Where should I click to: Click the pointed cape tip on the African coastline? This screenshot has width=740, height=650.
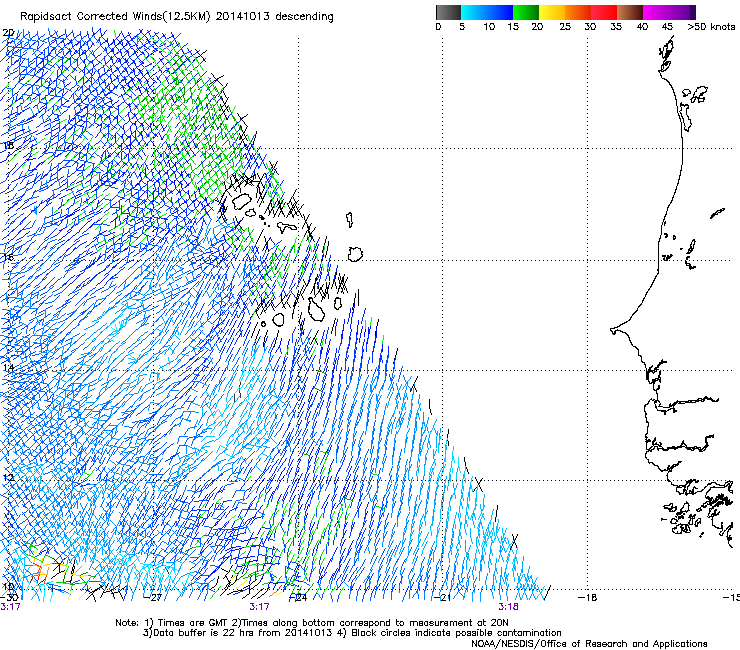coord(613,330)
